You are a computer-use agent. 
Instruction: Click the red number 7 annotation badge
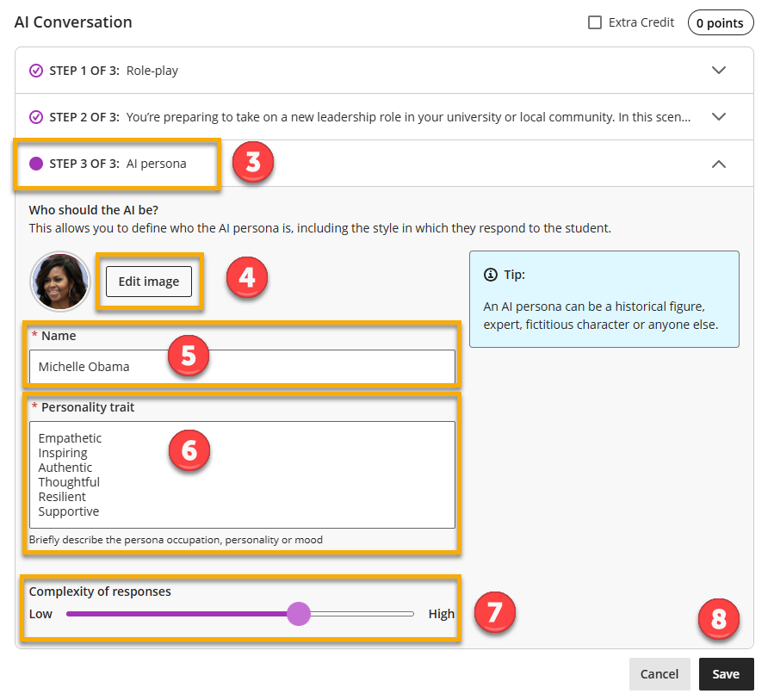(493, 612)
